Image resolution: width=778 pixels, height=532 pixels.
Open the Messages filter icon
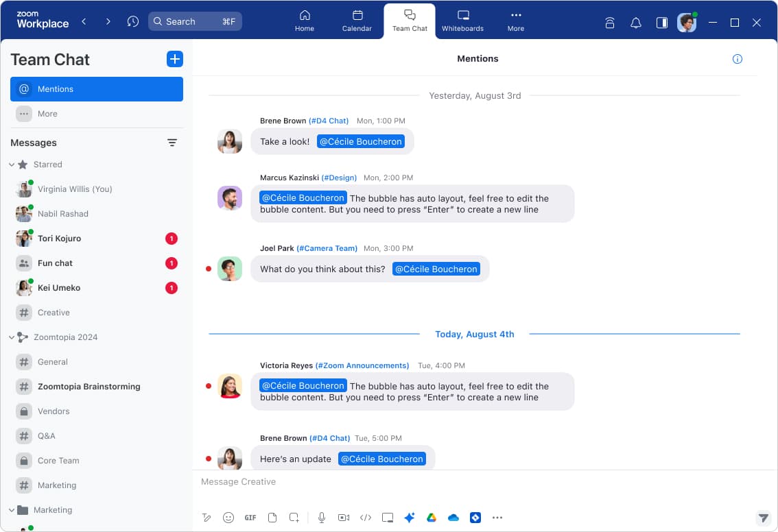pos(172,143)
